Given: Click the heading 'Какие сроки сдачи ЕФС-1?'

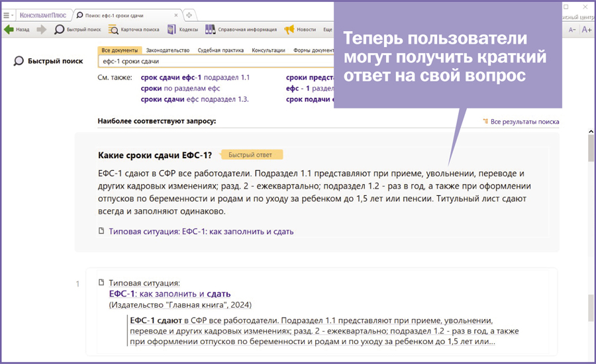Looking at the screenshot, I should pos(155,155).
